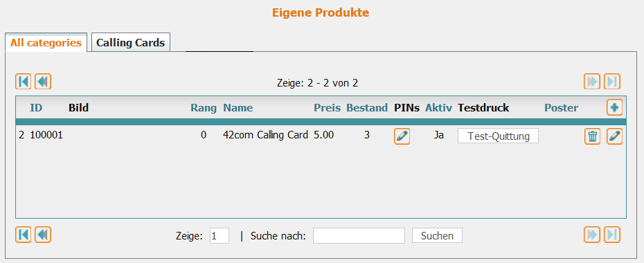Edit PINs for 42com Calling Card
The image size is (644, 263).
pos(402,136)
